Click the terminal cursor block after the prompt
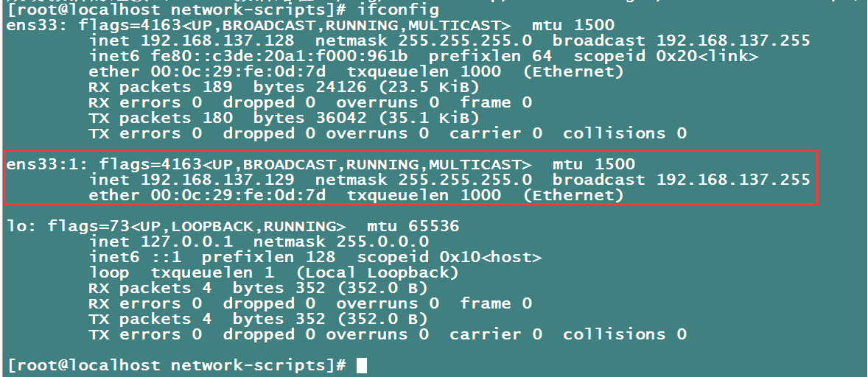Viewport: 868px width, 377px height. (361, 365)
